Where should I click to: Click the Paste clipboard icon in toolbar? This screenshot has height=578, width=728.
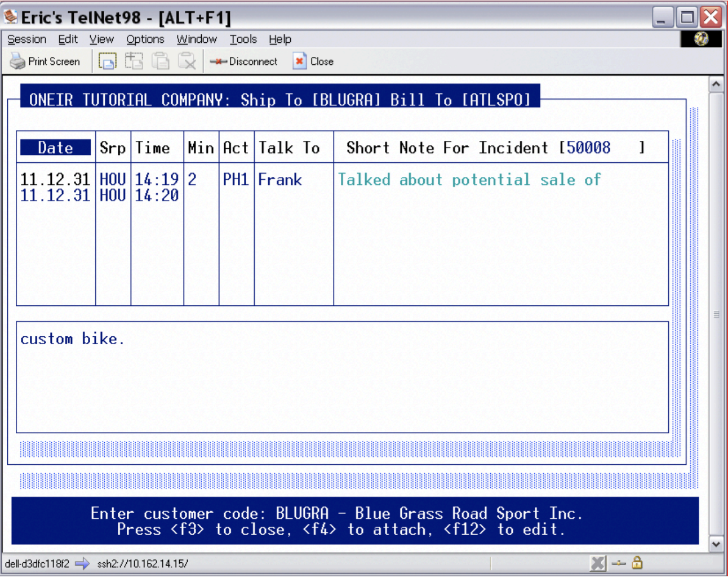(161, 61)
